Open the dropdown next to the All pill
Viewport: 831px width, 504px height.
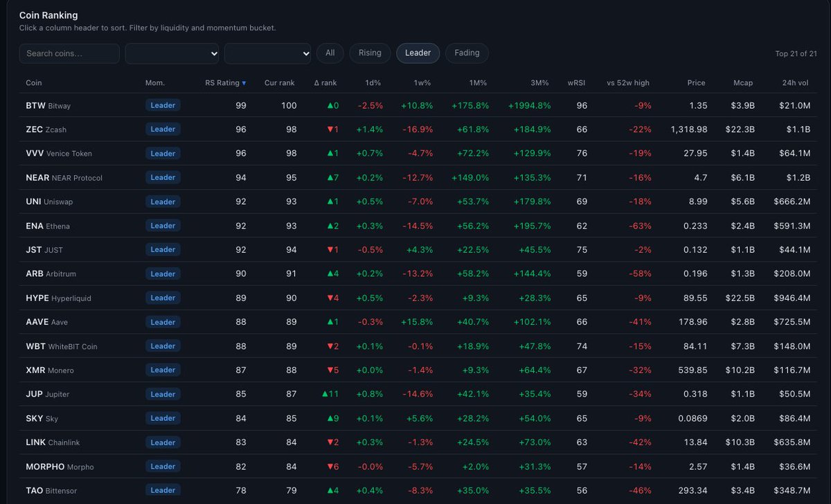click(267, 53)
